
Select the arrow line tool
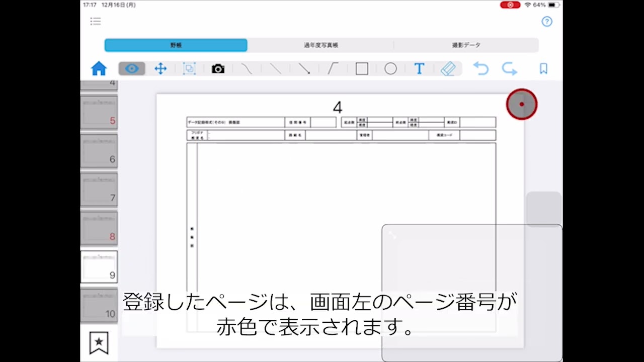coord(304,68)
